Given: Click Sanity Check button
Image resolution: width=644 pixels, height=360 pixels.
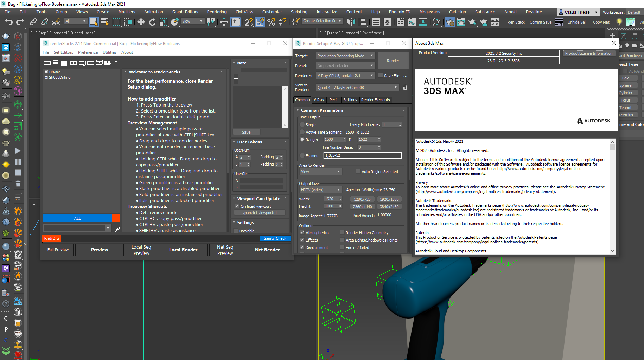Looking at the screenshot, I should point(275,238).
